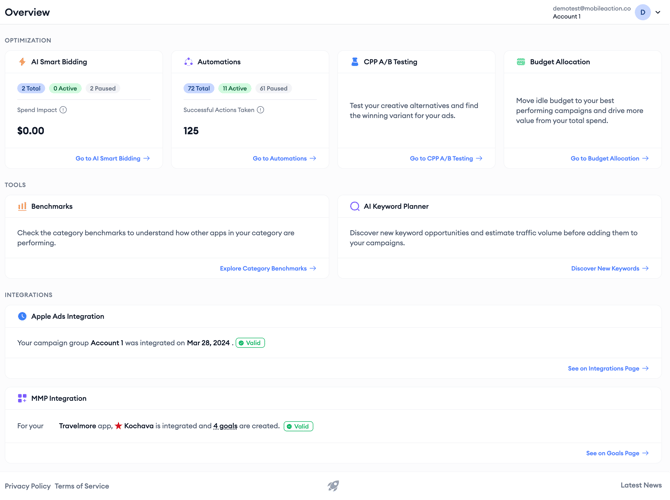This screenshot has width=670, height=500.
Task: Open Explore Category Benchmarks link
Action: pyautogui.click(x=268, y=268)
